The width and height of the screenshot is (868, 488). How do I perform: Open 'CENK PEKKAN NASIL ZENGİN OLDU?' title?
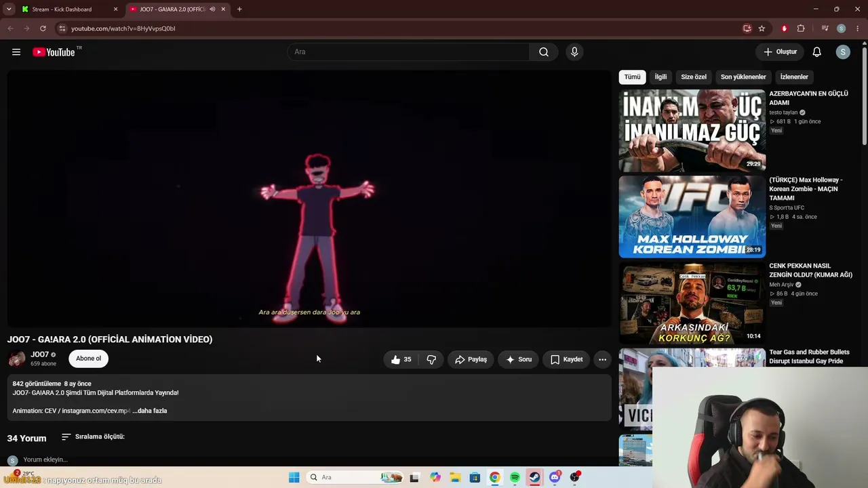(x=810, y=270)
